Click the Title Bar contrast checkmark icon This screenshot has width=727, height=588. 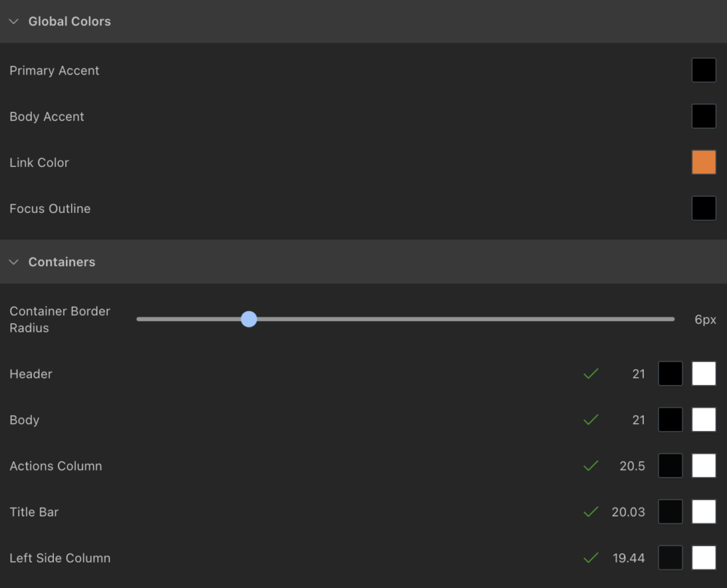[591, 512]
